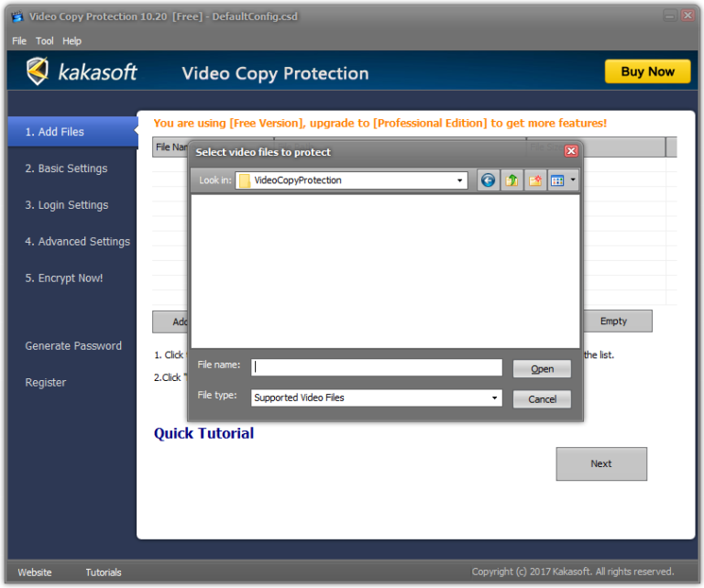Open the File type dropdown
Viewport: 704px width, 588px height.
pos(495,398)
